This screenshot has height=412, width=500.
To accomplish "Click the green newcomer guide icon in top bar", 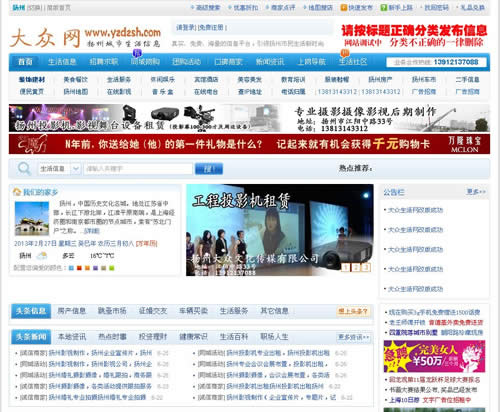I will point(384,7).
